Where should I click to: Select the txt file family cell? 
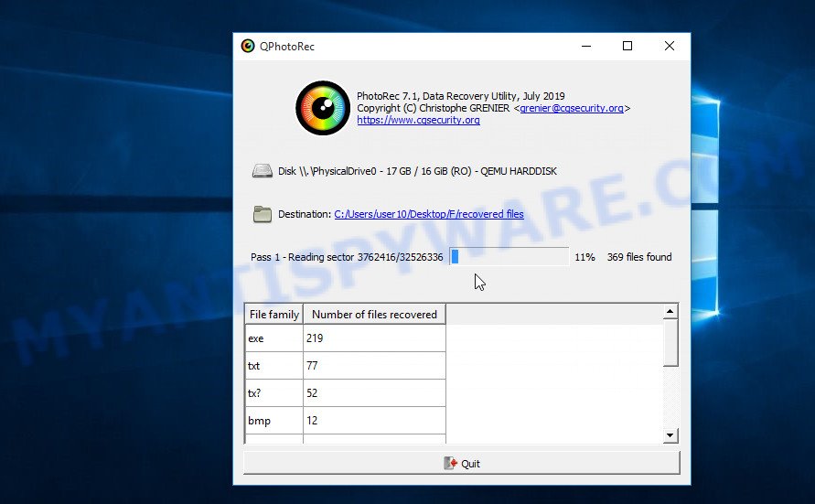[273, 366]
